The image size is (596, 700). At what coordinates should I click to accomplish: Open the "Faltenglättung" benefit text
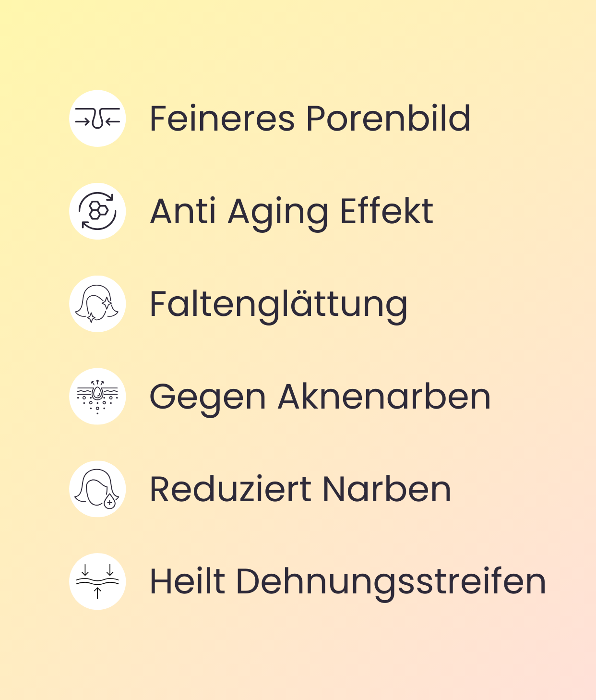click(x=278, y=304)
